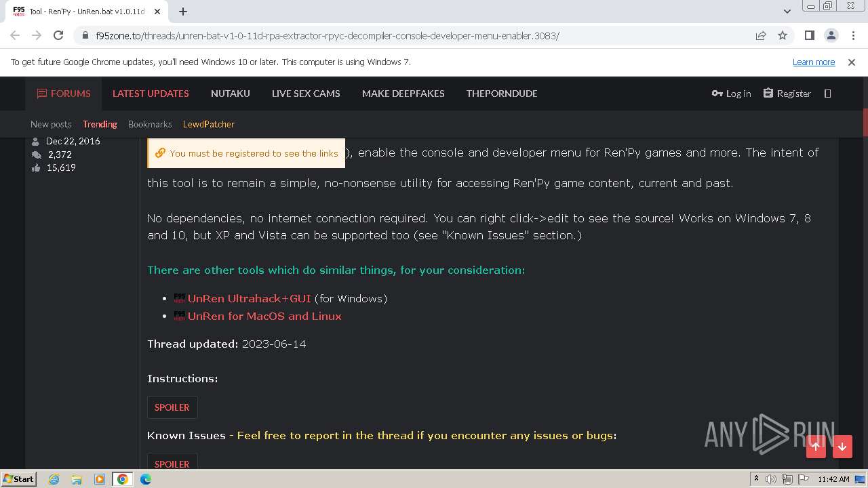Expand the Instructions SPOILER
Viewport: 868px width, 488px height.
click(172, 407)
